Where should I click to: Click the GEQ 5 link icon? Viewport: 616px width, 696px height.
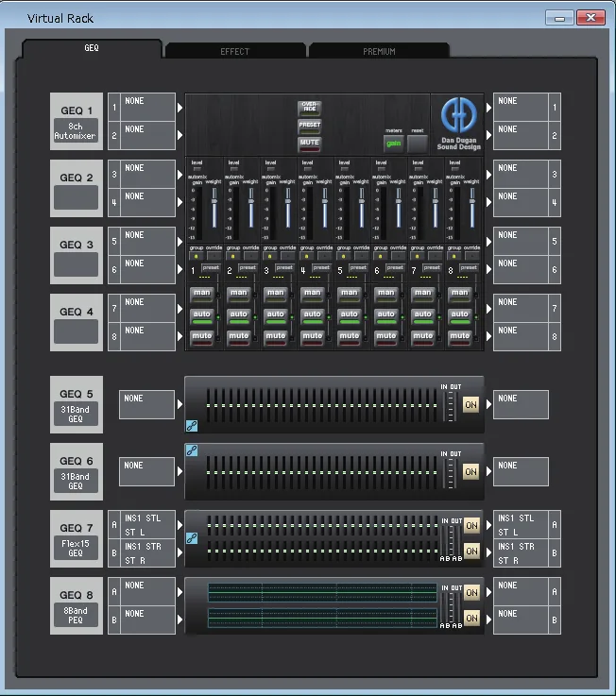(x=192, y=426)
